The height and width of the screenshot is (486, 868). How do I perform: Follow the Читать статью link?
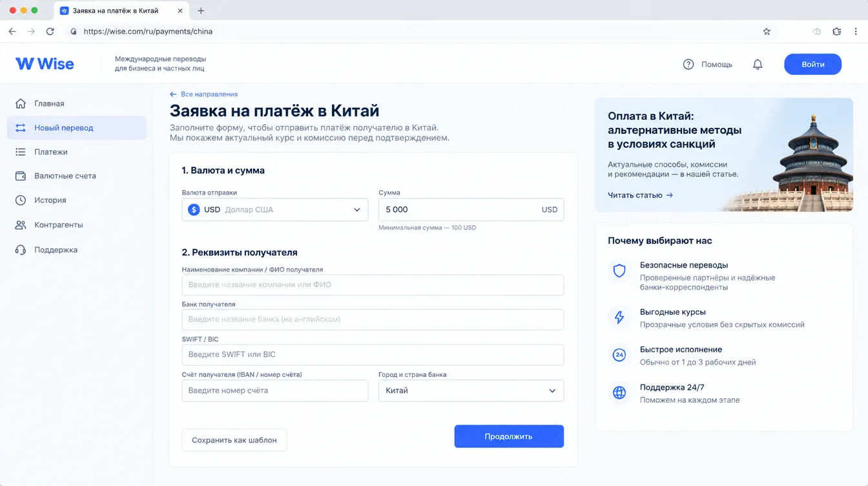click(640, 195)
